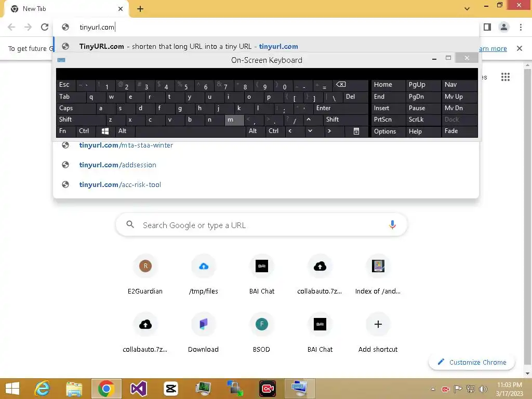
Task: Choose tinyurl.com/addsession suggestion
Action: (266, 165)
